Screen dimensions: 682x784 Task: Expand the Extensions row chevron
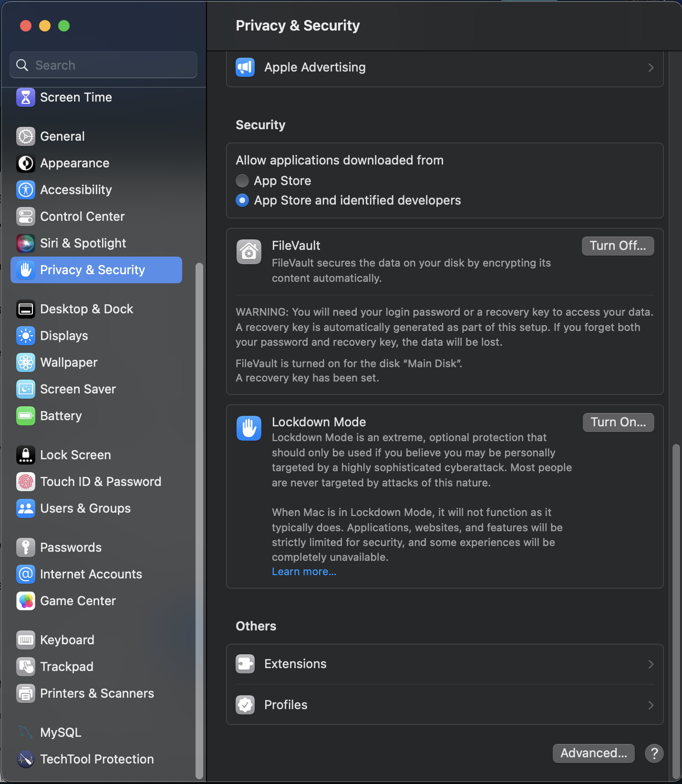tap(651, 664)
